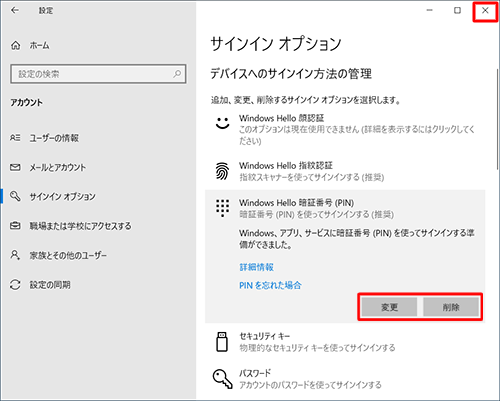The width and height of the screenshot is (500, 401).
Task: Click the 変更 button for PIN
Action: (x=389, y=307)
